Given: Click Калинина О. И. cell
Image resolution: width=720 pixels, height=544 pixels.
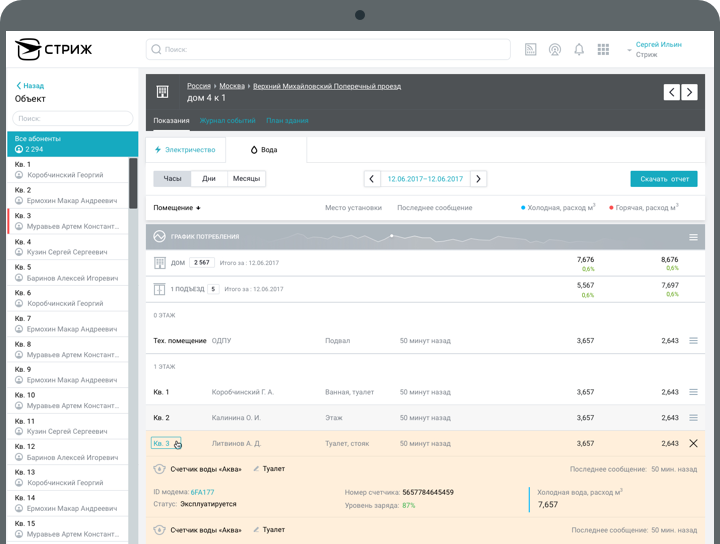Looking at the screenshot, I should [236, 418].
